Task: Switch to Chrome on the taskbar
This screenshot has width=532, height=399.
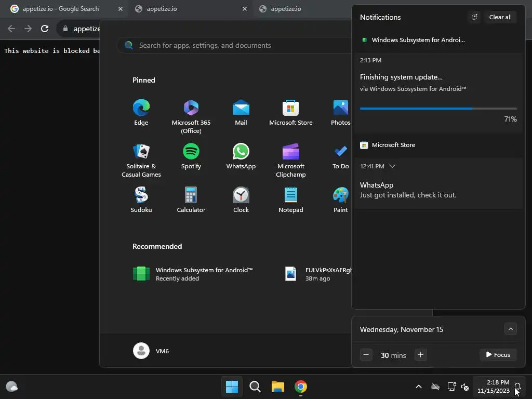Action: [x=301, y=387]
